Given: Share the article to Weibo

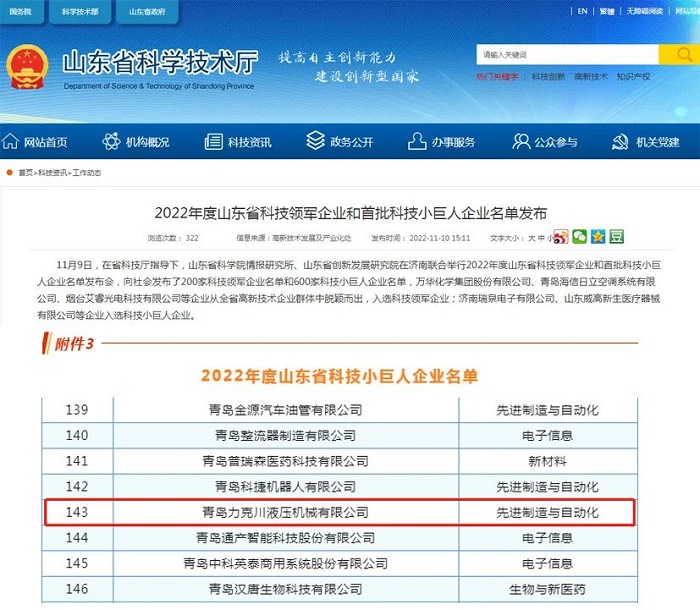Looking at the screenshot, I should (562, 237).
